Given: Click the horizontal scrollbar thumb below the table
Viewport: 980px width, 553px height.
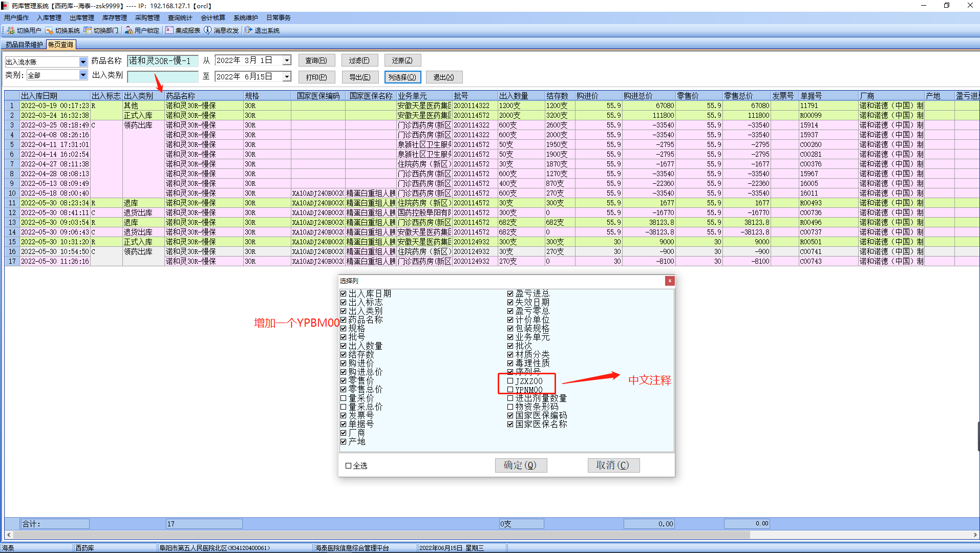Looking at the screenshot, I should click(381, 535).
